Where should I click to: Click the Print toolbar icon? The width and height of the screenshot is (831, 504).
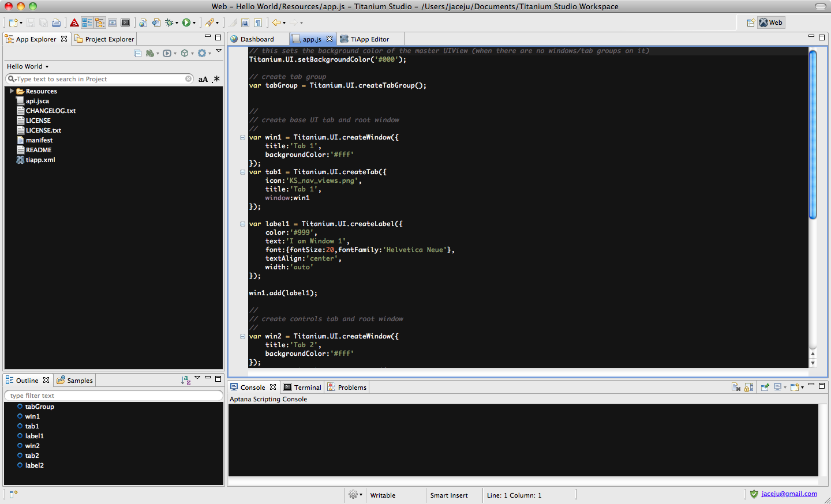56,22
